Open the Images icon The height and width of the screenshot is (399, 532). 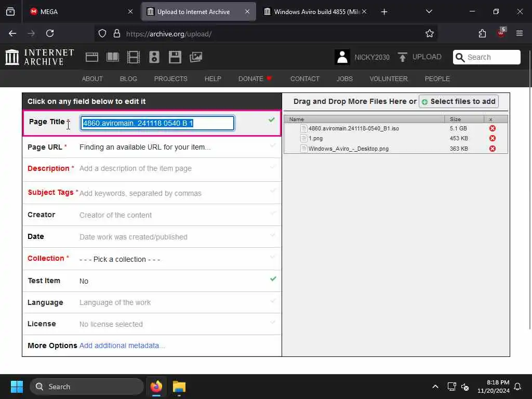coord(196,57)
